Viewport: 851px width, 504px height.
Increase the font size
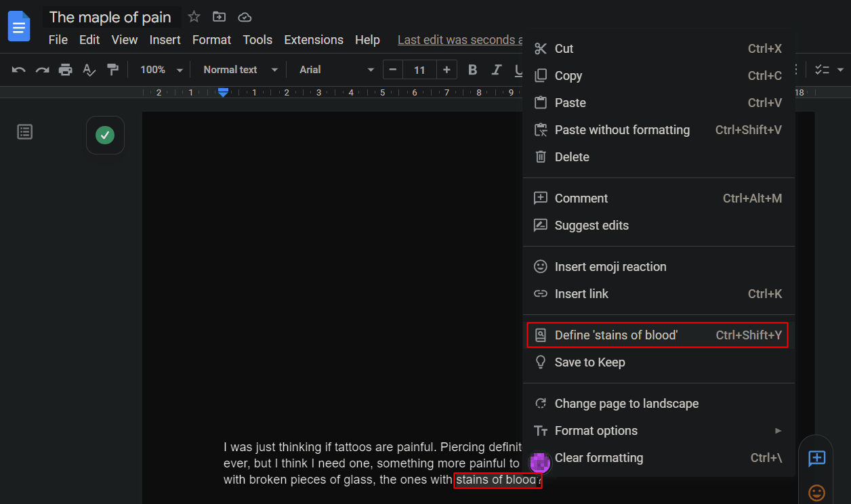click(447, 70)
